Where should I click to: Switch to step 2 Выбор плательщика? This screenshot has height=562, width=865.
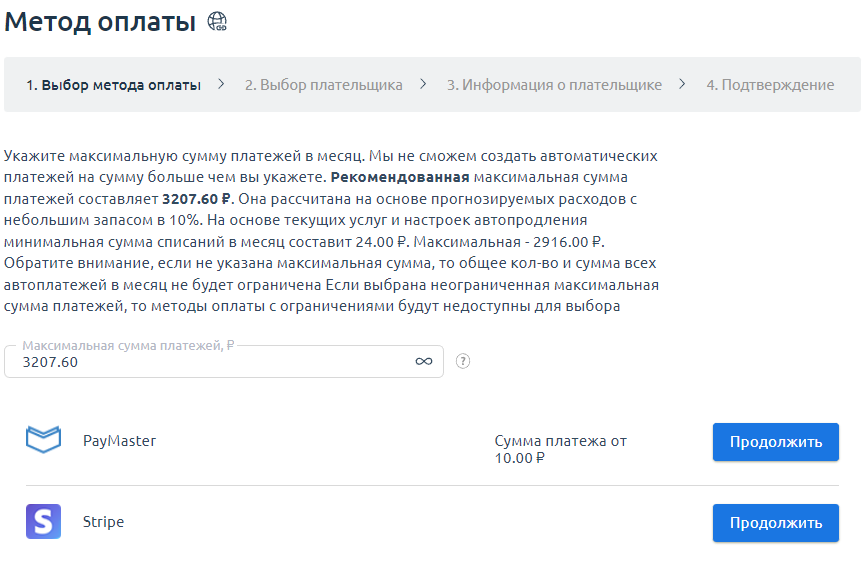pos(324,85)
